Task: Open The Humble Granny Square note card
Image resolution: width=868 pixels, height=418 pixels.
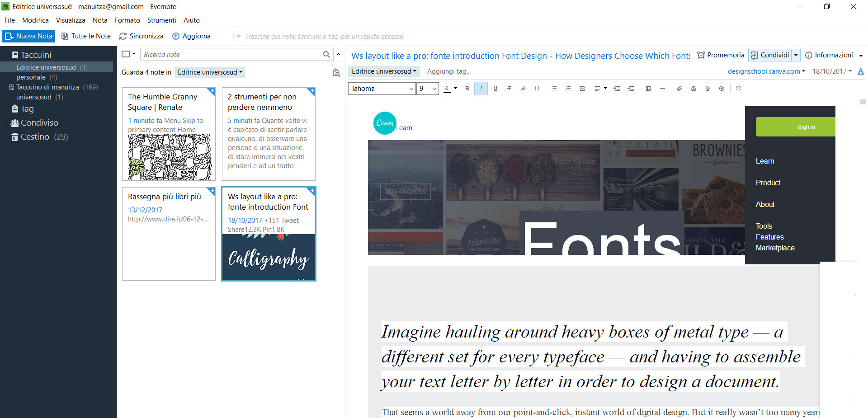Action: pyautogui.click(x=169, y=134)
